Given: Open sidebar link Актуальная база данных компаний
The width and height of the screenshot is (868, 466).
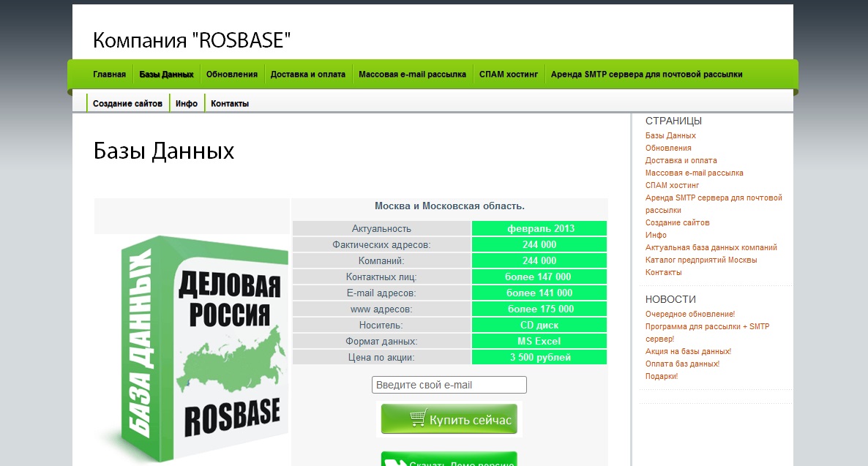Looking at the screenshot, I should (711, 247).
